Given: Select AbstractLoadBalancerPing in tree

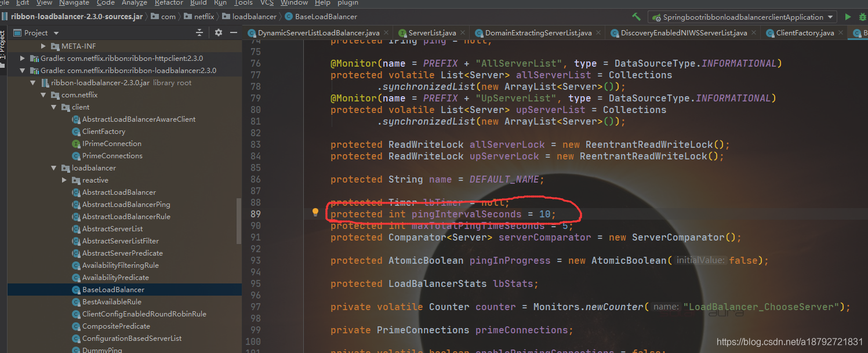Looking at the screenshot, I should 126,204.
